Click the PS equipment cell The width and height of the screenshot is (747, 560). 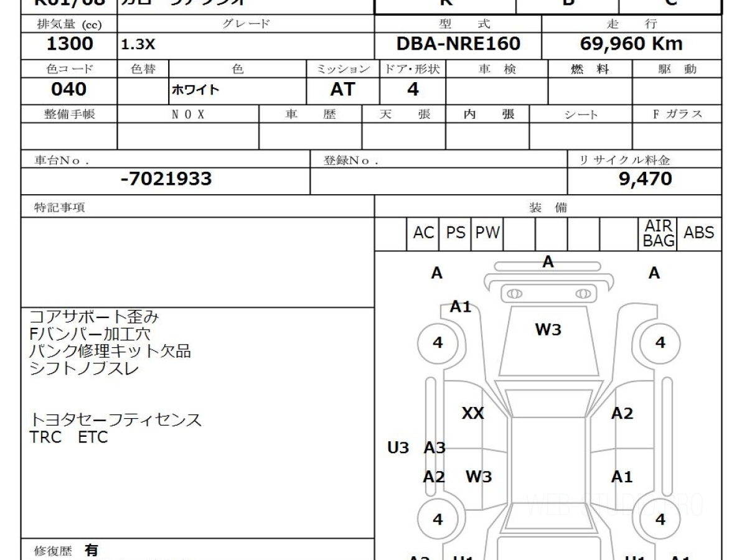(456, 233)
